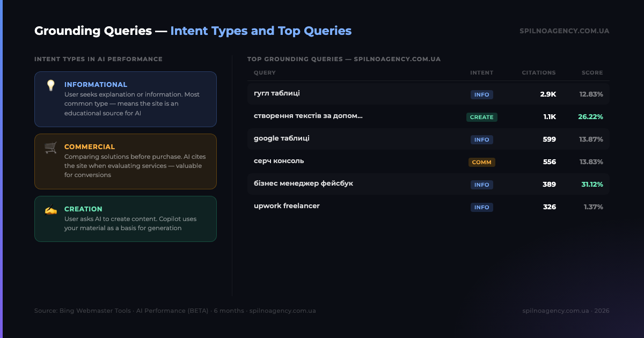Click the shopping cart icon in Commercial card
Image resolution: width=644 pixels, height=338 pixels.
coord(51,148)
